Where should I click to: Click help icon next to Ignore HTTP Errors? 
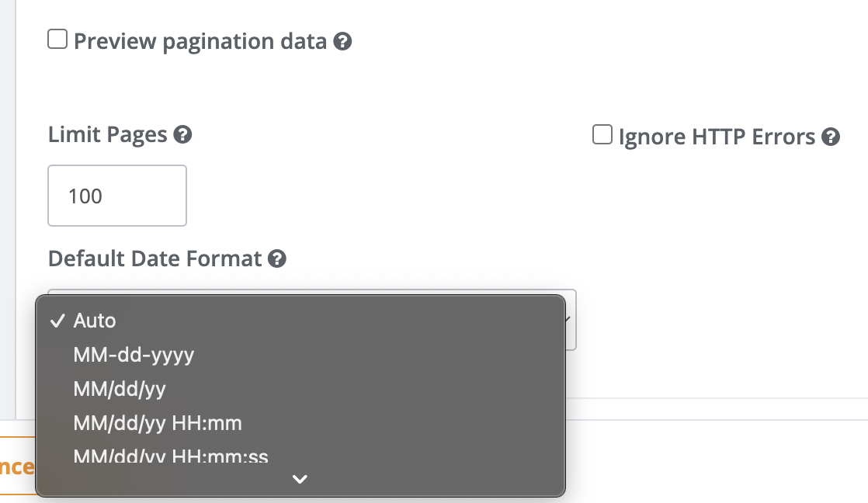pyautogui.click(x=831, y=137)
